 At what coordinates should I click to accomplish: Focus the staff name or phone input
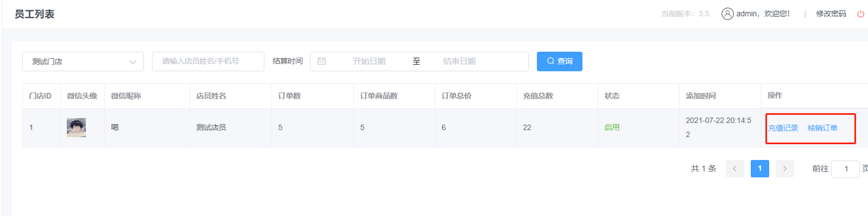tap(208, 61)
